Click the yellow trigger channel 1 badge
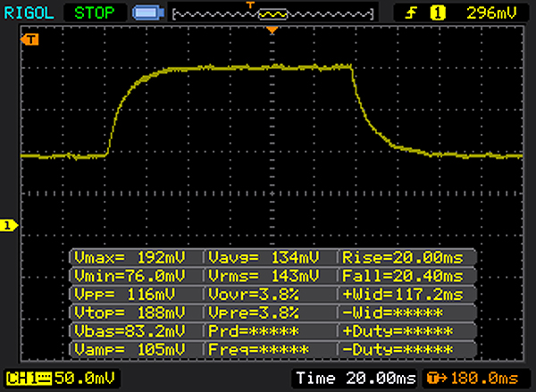 pos(438,13)
